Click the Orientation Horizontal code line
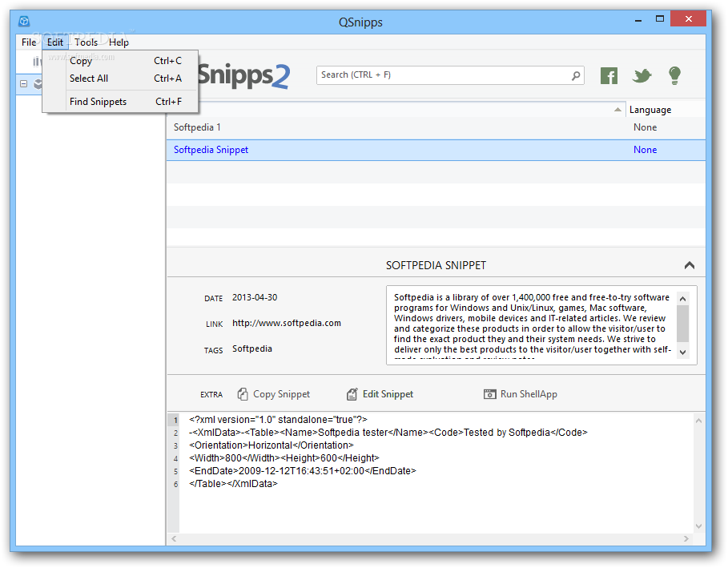The height and width of the screenshot is (568, 728). click(271, 445)
